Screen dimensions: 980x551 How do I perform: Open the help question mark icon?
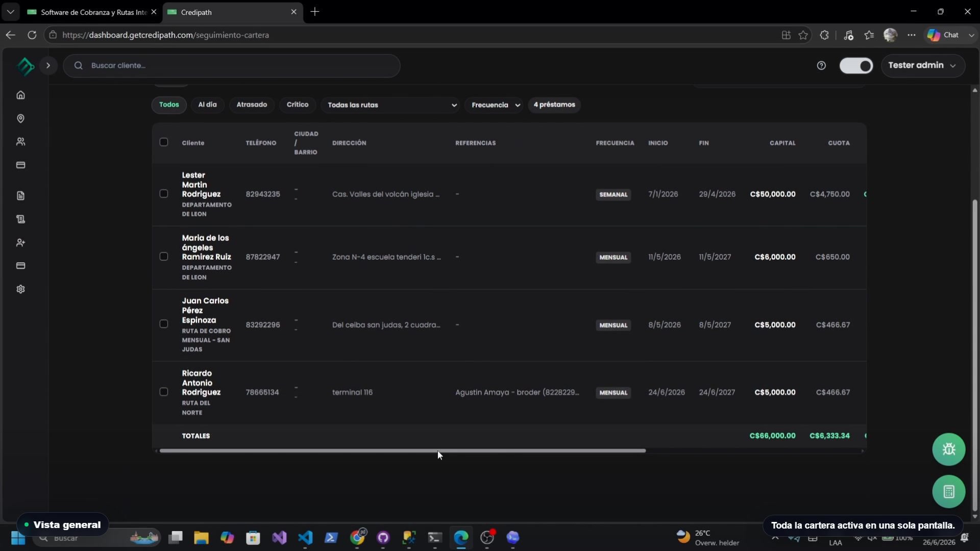[821, 65]
